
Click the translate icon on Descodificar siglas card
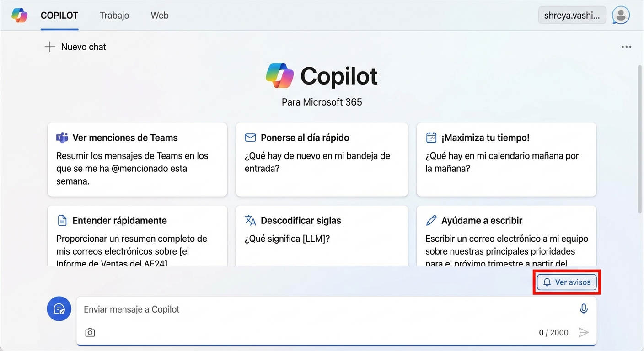click(250, 220)
